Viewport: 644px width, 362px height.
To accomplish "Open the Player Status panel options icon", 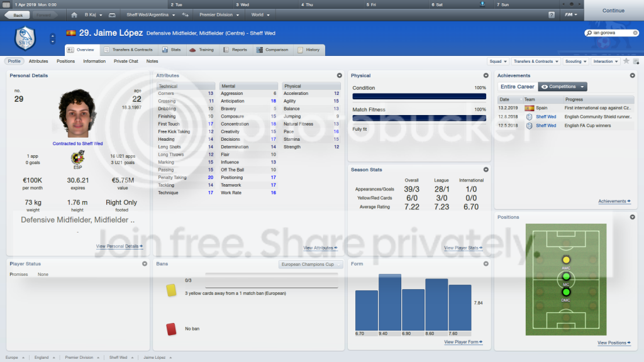I will pyautogui.click(x=145, y=264).
